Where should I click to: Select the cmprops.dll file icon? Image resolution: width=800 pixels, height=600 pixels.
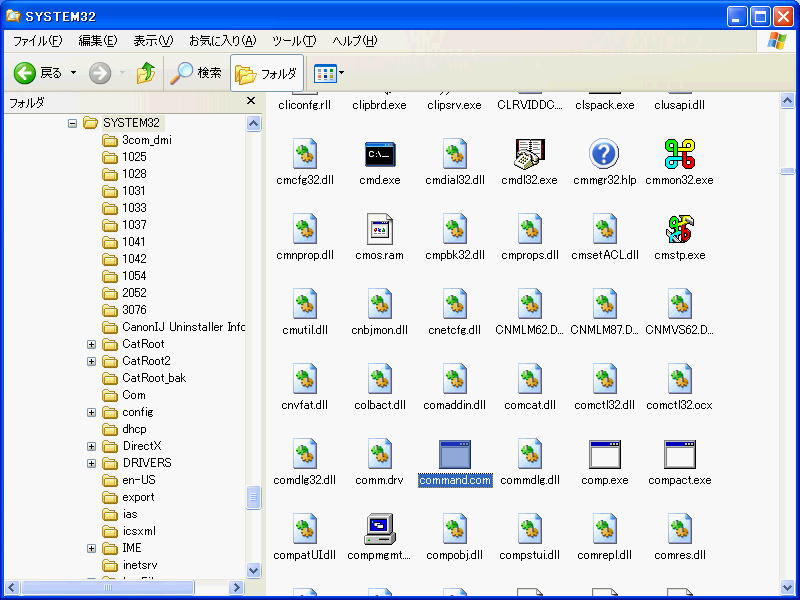530,229
